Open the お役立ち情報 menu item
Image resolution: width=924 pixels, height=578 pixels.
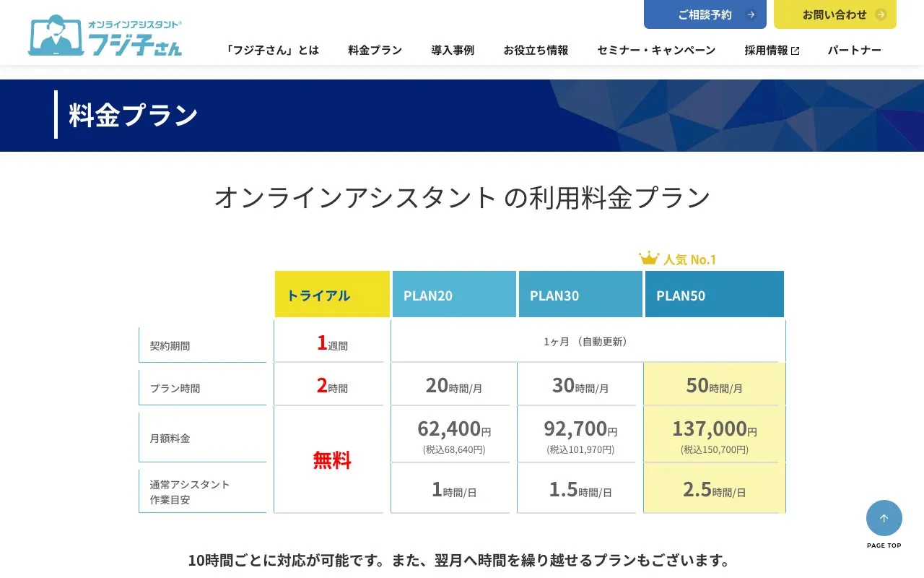[536, 50]
